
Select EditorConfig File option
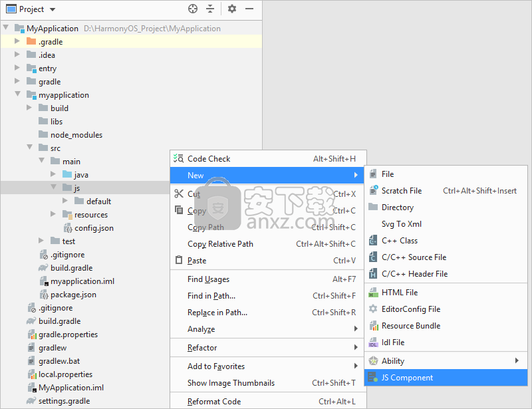point(446,309)
